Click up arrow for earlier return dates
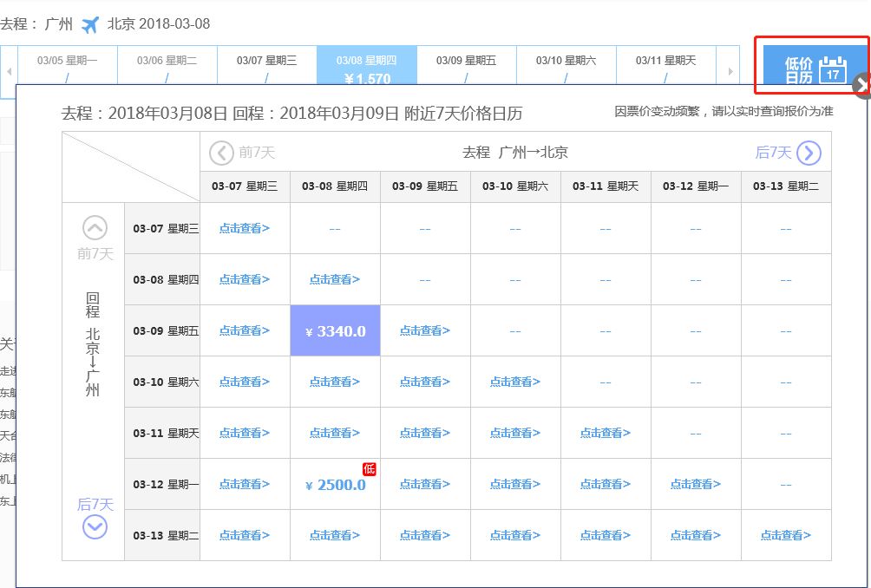 pos(94,229)
